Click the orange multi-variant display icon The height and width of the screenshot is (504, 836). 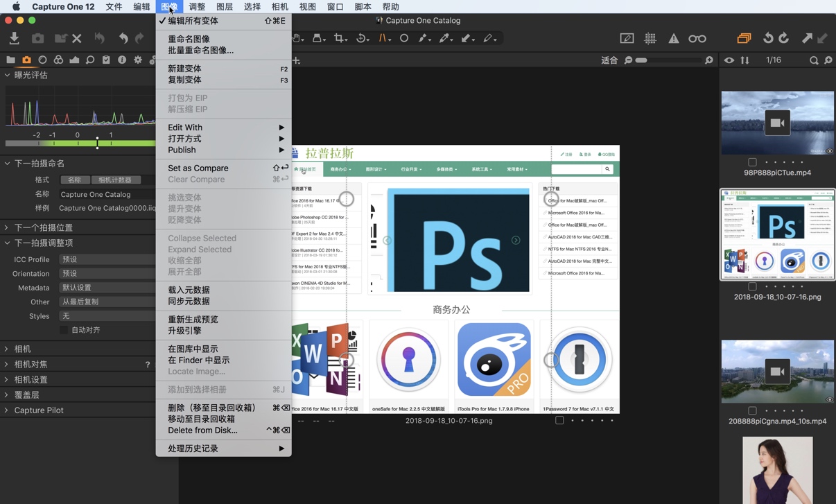click(744, 40)
